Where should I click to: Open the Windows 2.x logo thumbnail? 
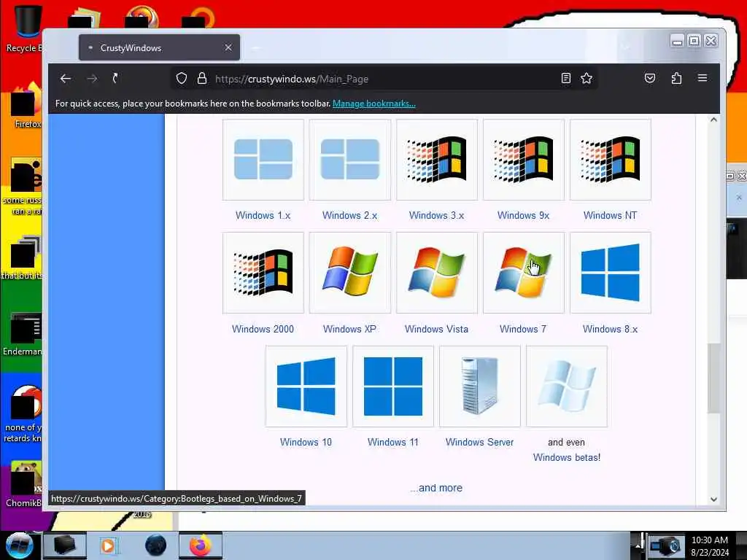click(350, 160)
